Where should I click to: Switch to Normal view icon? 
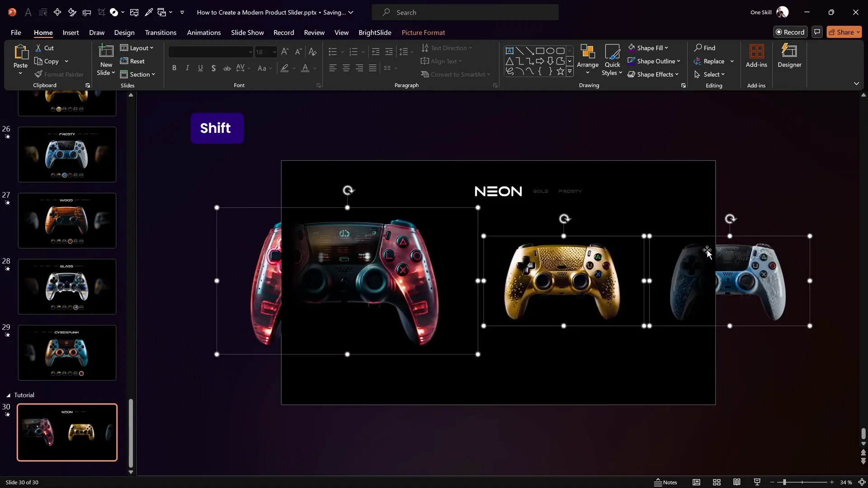[696, 482]
